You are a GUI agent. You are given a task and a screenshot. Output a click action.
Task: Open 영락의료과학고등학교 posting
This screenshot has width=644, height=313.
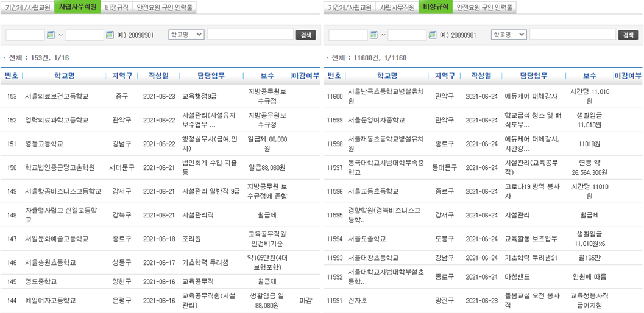[x=57, y=120]
